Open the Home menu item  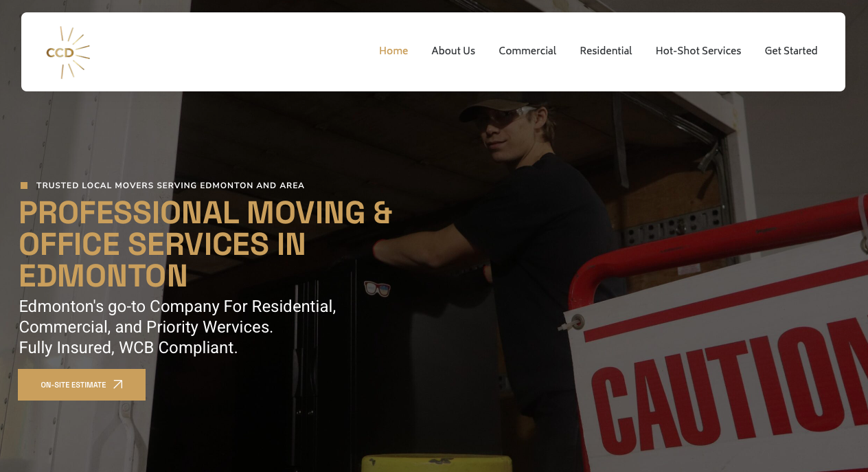tap(393, 51)
